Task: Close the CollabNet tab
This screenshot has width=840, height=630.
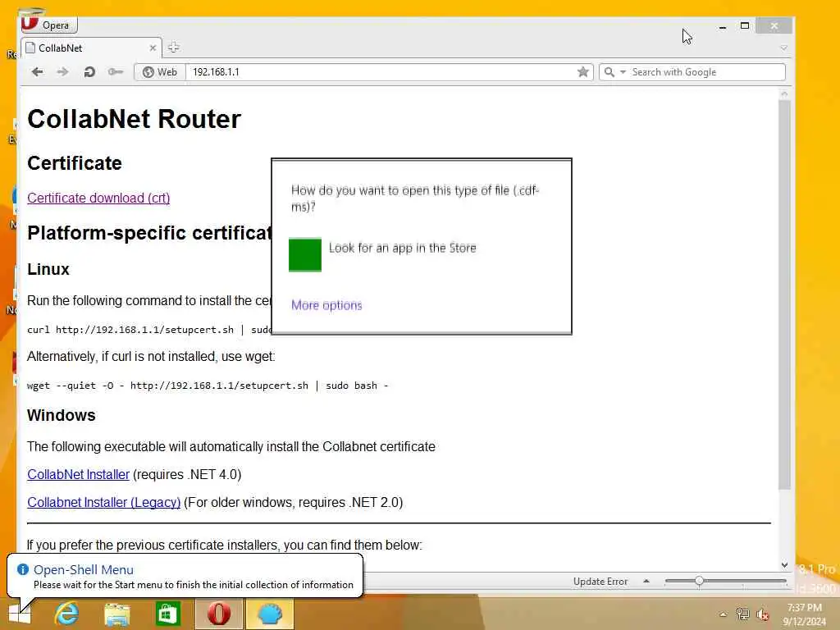Action: coord(153,48)
